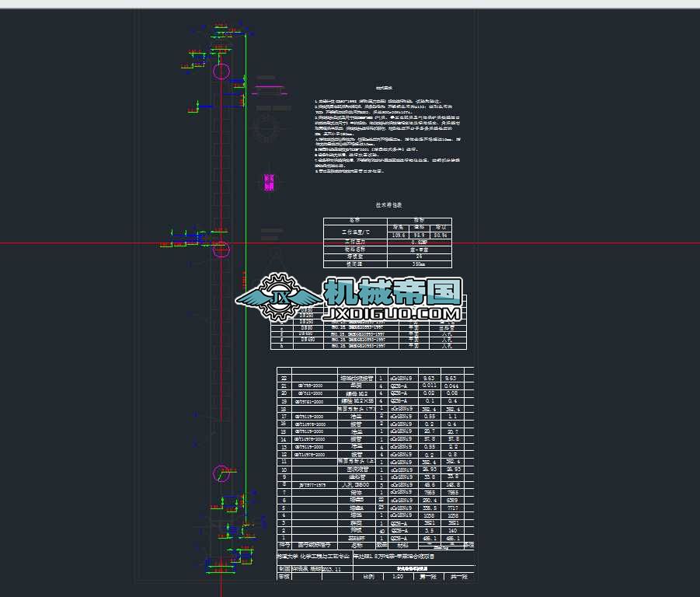Click the unit weight 48.6 in row 8
This screenshot has width=700, height=597.
pyautogui.click(x=429, y=484)
